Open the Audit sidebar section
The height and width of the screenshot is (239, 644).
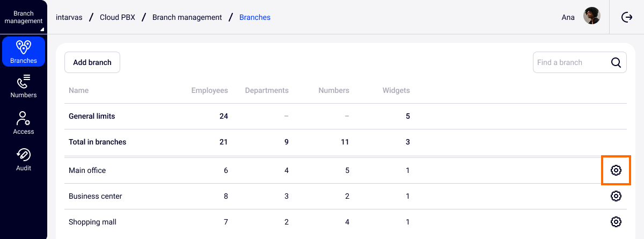[x=24, y=159]
